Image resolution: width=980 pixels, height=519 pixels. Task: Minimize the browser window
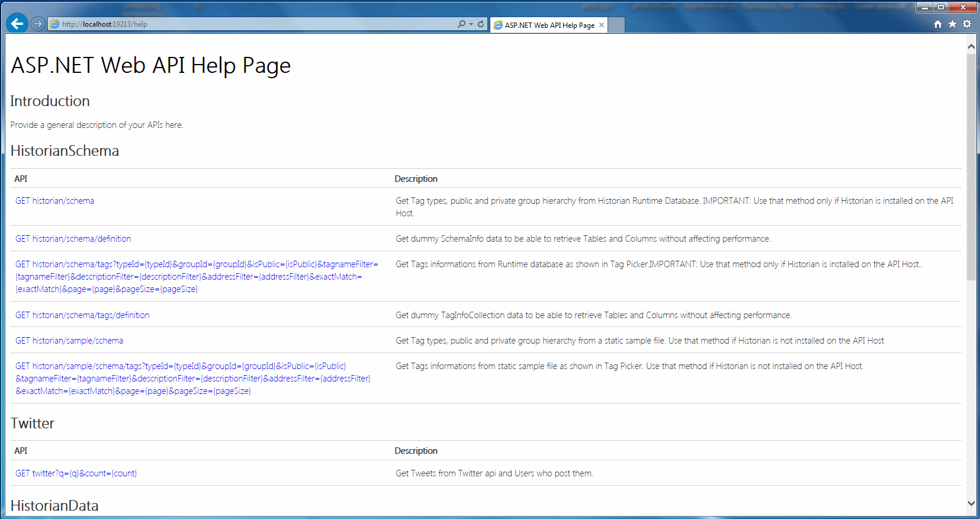click(924, 7)
